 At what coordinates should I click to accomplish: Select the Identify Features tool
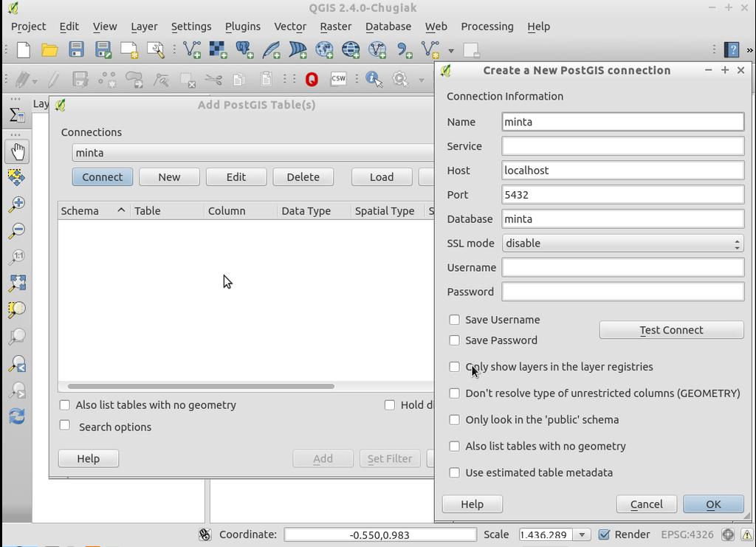(374, 79)
